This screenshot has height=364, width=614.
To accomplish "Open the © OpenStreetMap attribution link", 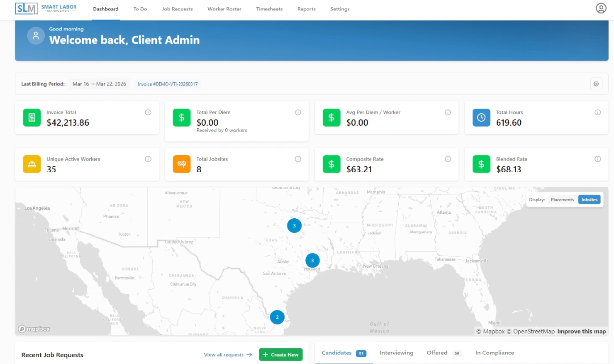I will [x=530, y=331].
